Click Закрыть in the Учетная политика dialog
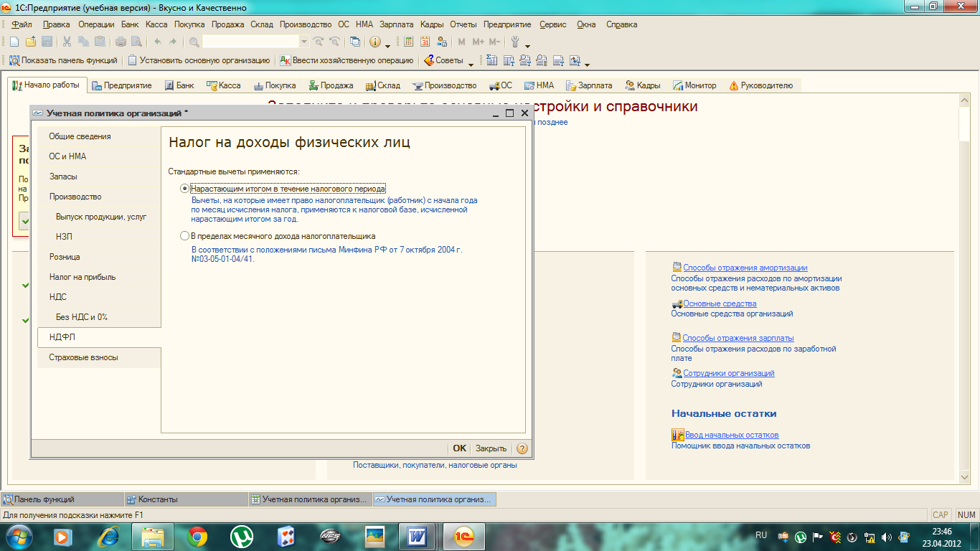This screenshot has height=551, width=980. coord(491,448)
